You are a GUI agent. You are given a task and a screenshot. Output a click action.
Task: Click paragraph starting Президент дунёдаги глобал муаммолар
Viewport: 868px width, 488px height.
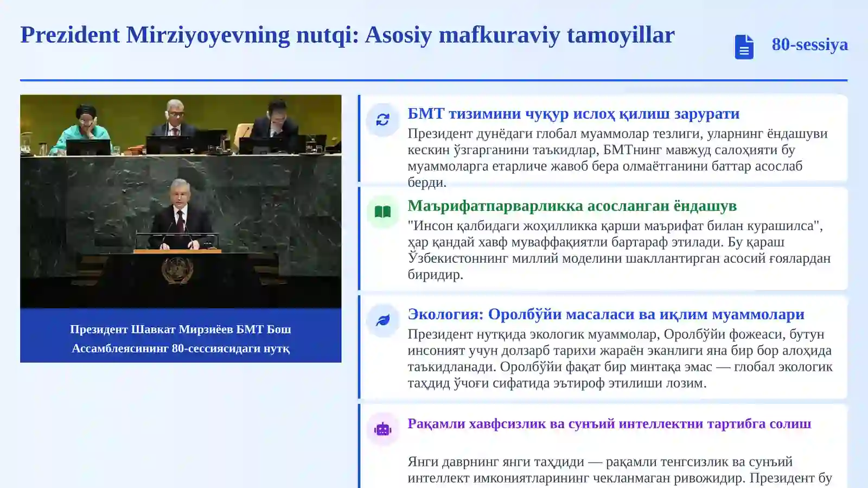(617, 157)
